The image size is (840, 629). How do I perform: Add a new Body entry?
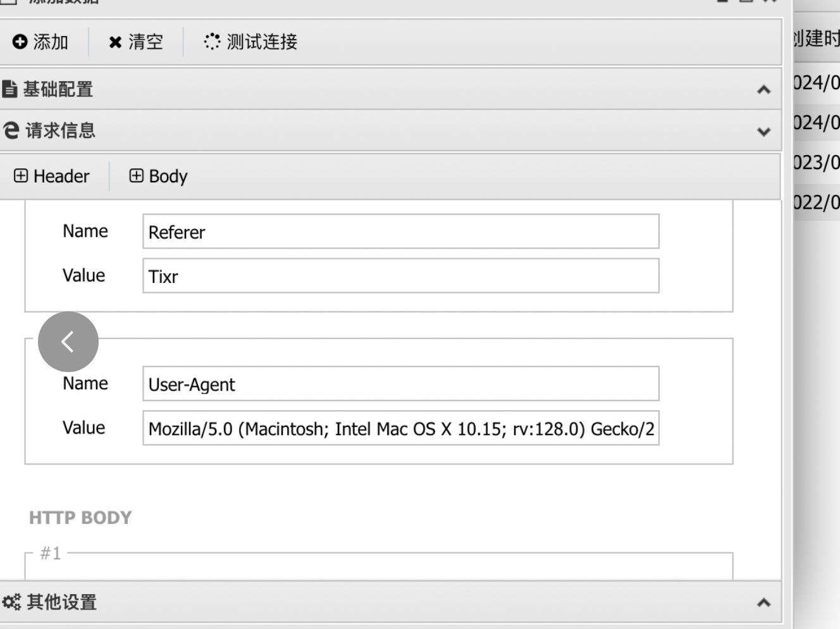click(158, 176)
